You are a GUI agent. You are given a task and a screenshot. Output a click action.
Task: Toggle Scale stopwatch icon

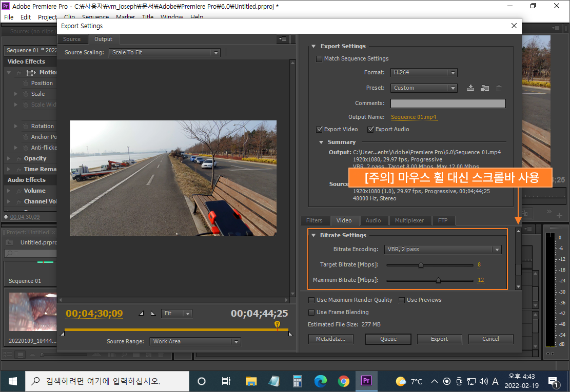click(x=26, y=94)
